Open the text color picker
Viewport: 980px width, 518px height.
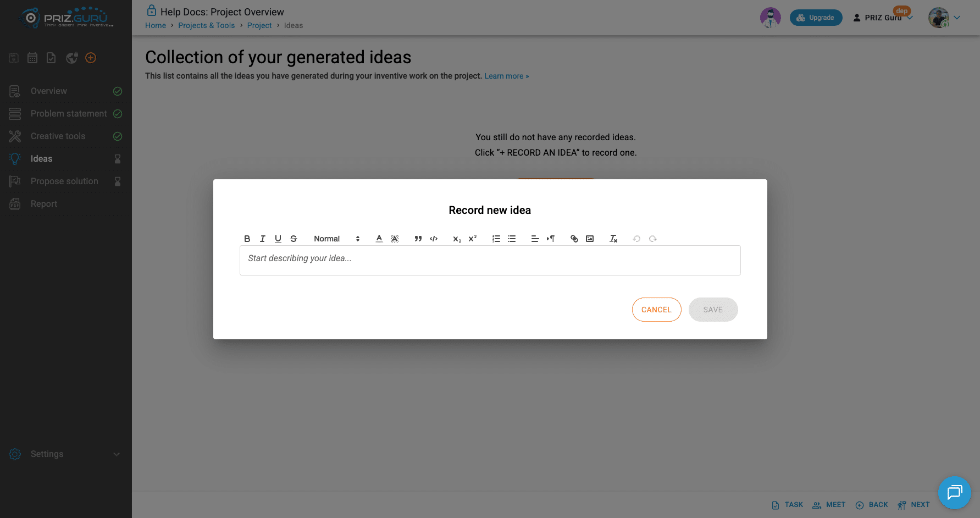click(x=379, y=239)
